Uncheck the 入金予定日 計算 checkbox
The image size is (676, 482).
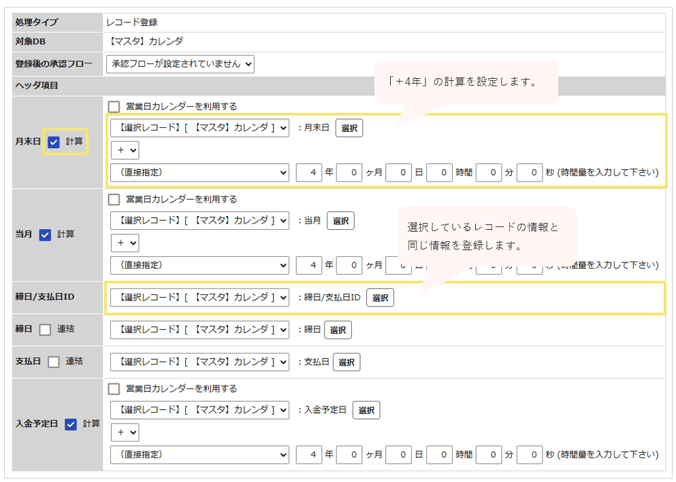(71, 424)
